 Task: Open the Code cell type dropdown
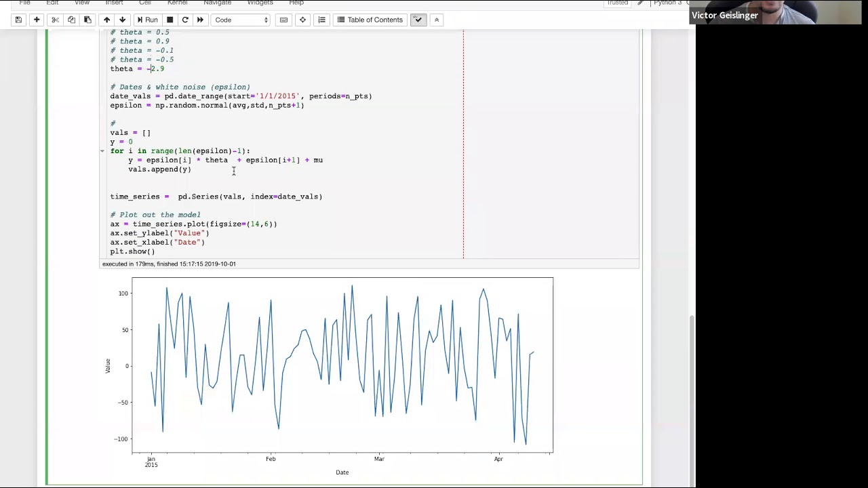click(x=241, y=20)
